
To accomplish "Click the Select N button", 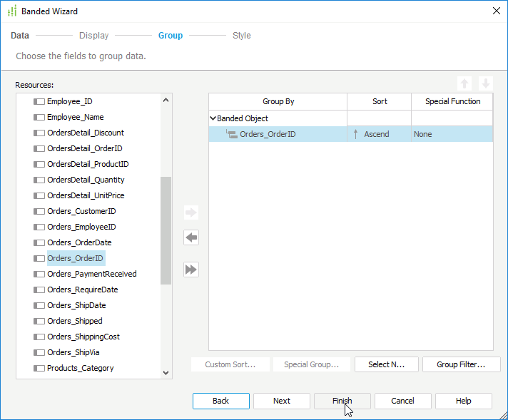I will tap(386, 364).
